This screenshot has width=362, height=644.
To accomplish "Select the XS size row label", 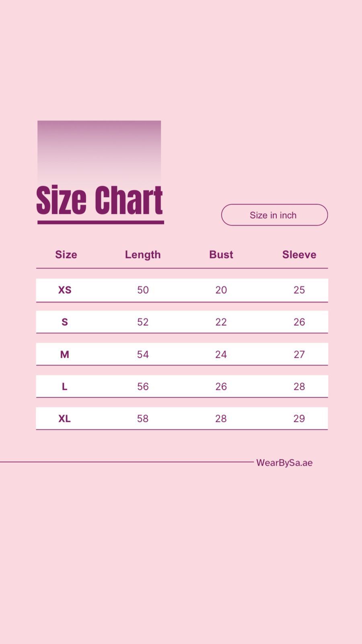I will pos(65,290).
